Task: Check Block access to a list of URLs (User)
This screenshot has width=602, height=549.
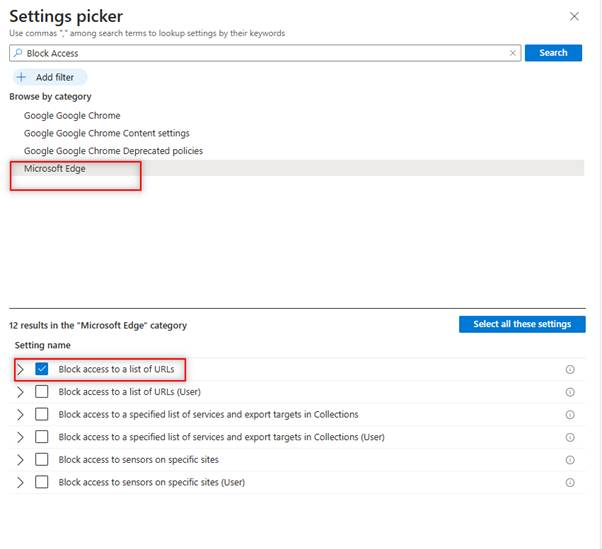Action: tap(42, 392)
